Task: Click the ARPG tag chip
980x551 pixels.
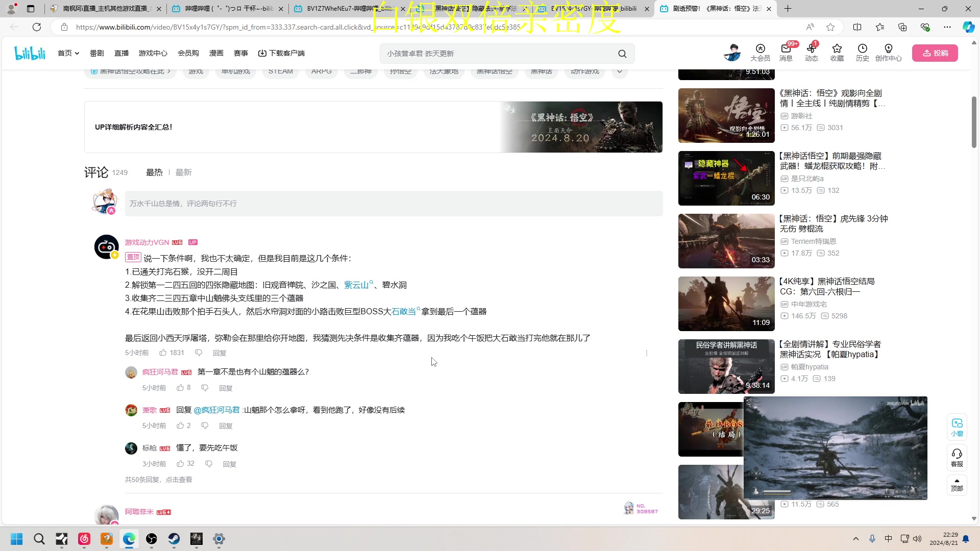Action: [322, 71]
